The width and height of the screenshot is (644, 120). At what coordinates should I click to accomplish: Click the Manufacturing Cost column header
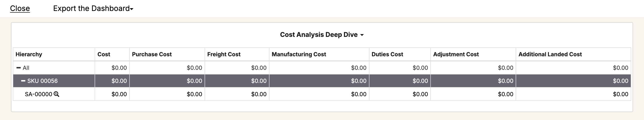click(299, 54)
